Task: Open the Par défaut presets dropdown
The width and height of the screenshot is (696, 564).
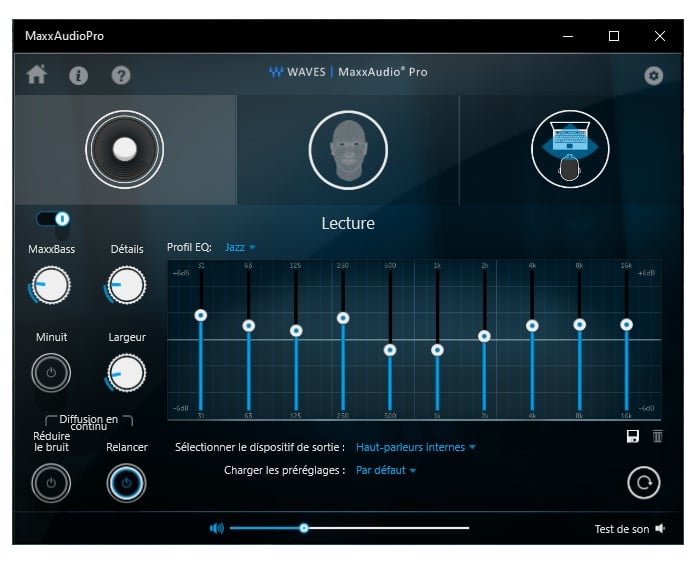Action: [x=386, y=470]
